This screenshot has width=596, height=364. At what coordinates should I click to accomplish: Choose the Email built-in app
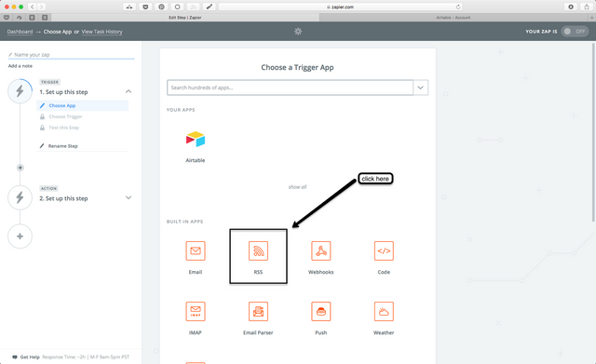[196, 250]
